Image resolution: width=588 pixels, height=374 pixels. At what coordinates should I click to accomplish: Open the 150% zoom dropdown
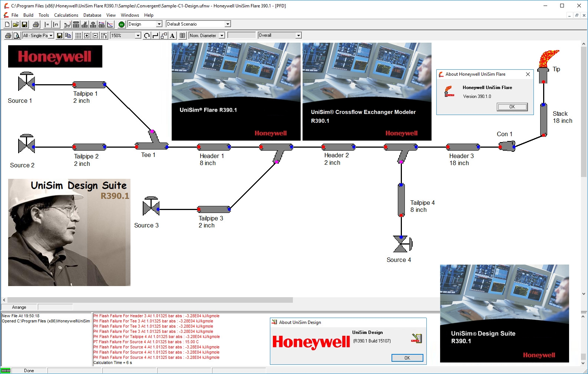pyautogui.click(x=138, y=36)
